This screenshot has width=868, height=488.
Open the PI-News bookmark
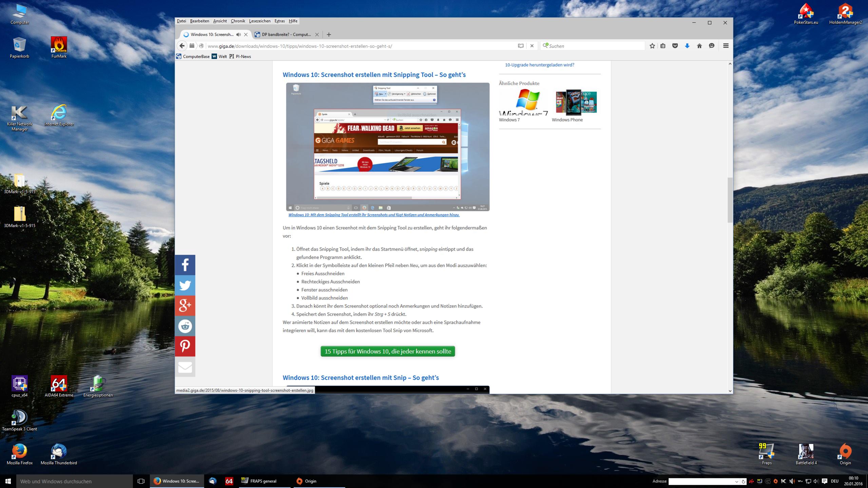(x=240, y=56)
